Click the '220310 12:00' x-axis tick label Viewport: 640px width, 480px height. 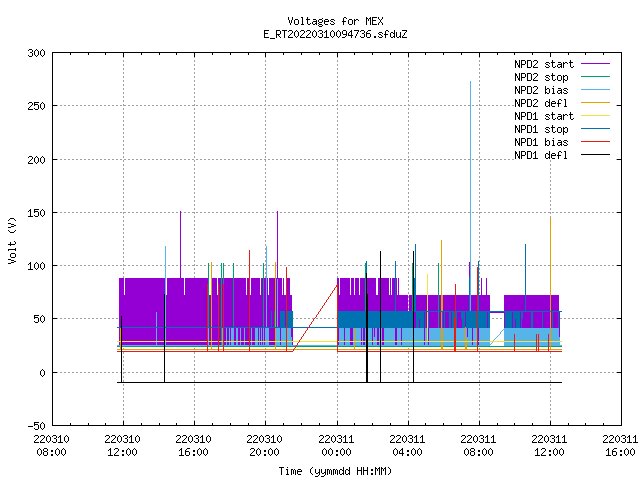point(122,446)
